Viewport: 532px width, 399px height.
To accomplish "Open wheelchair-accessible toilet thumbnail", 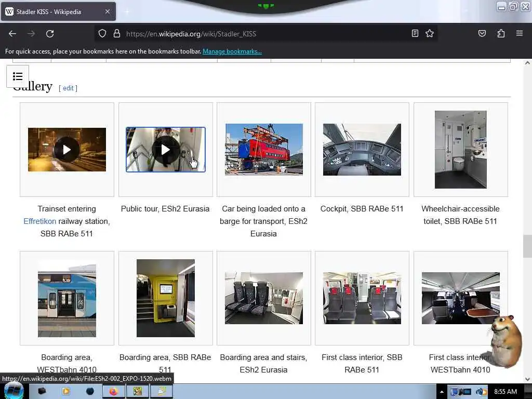I will (x=461, y=150).
